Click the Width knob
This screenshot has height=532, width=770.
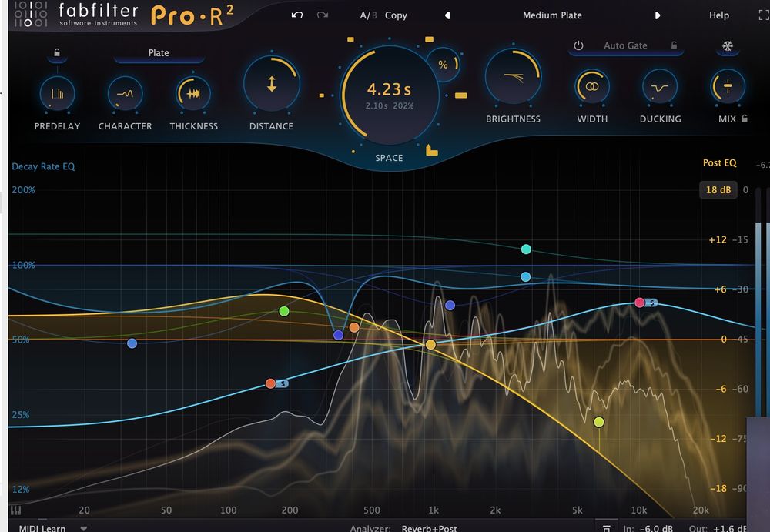[592, 86]
